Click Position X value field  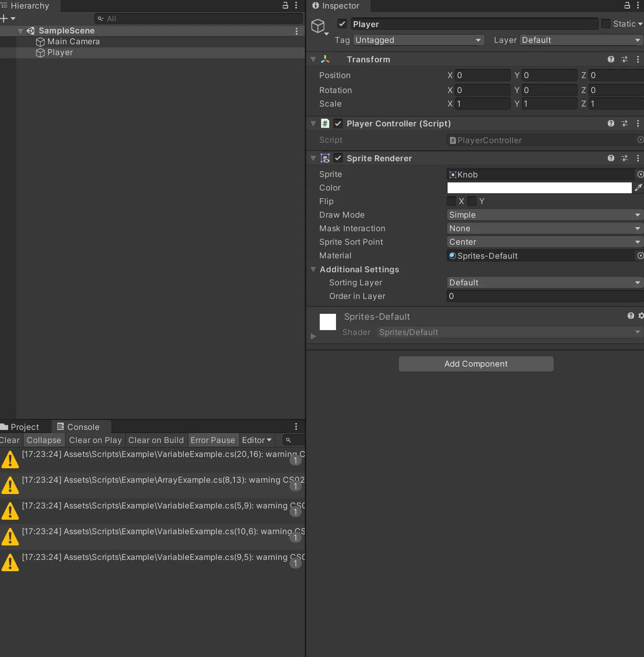point(482,75)
